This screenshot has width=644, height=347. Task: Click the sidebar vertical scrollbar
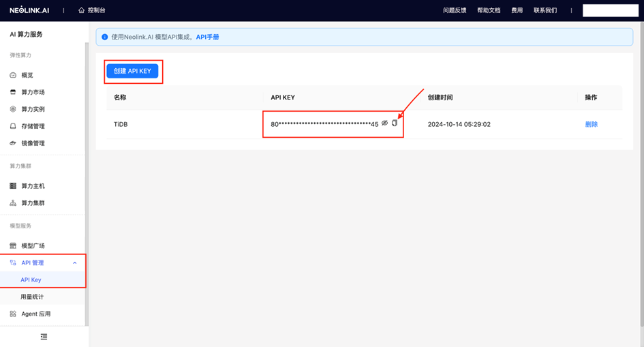pyautogui.click(x=87, y=184)
